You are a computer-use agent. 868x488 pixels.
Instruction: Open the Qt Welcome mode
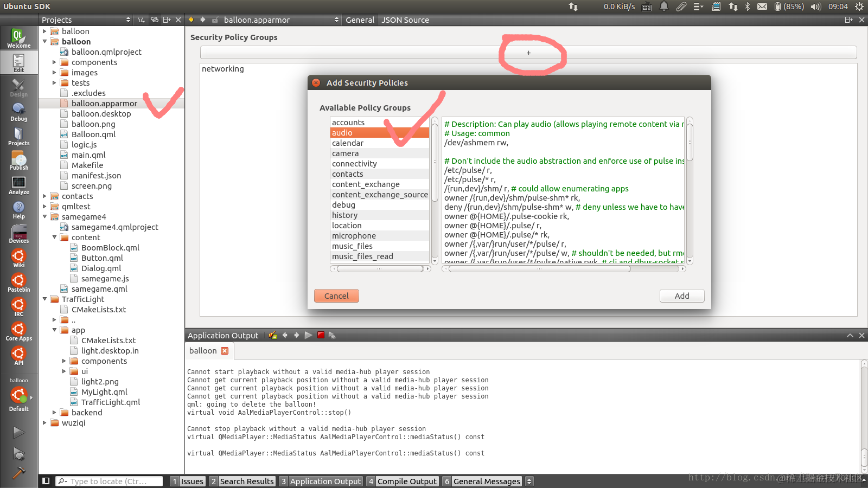[19, 38]
